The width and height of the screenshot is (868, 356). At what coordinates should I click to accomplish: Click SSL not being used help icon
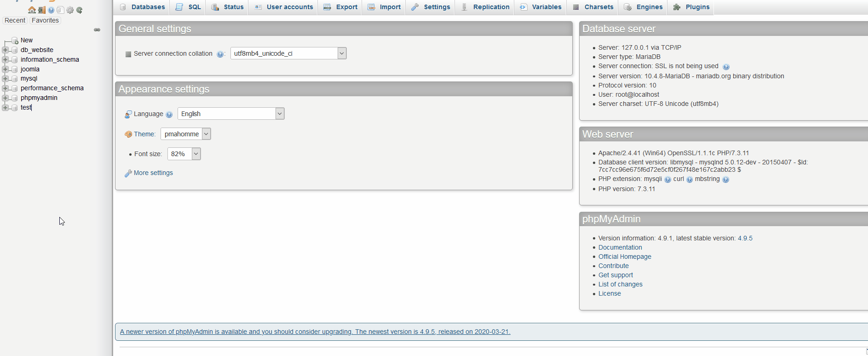click(726, 67)
